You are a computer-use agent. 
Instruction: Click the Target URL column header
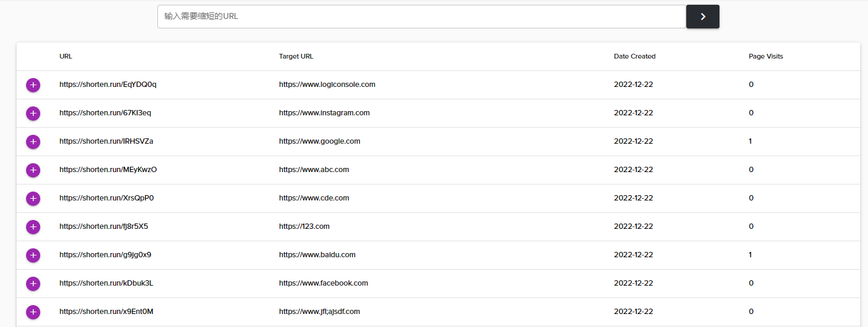click(296, 56)
